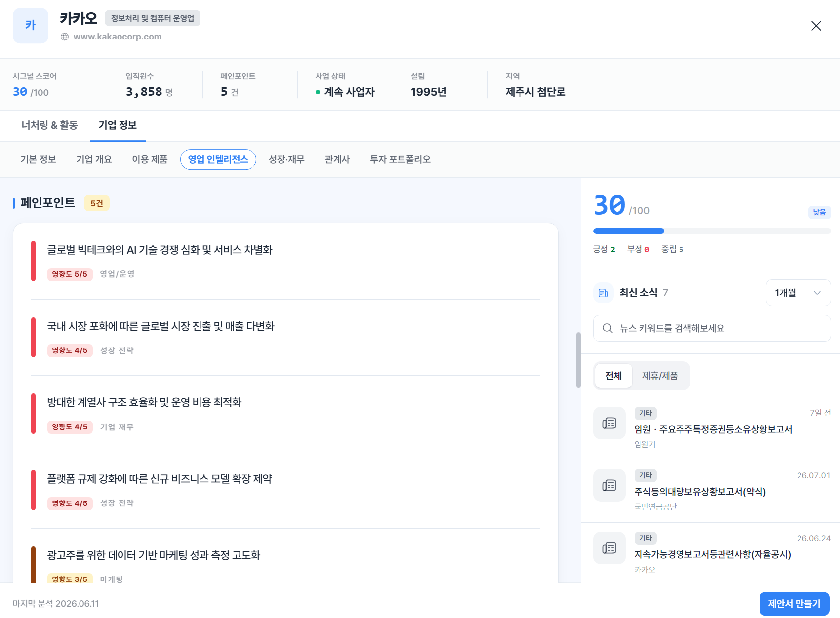
Task: Click the 최신 소식 news icon
Action: click(x=603, y=293)
